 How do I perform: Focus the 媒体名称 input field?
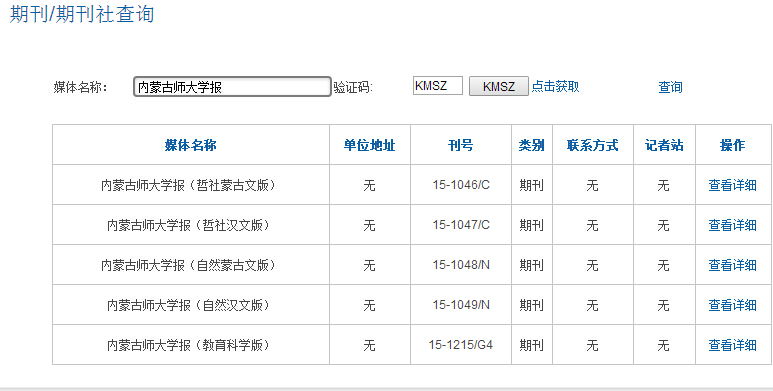232,87
